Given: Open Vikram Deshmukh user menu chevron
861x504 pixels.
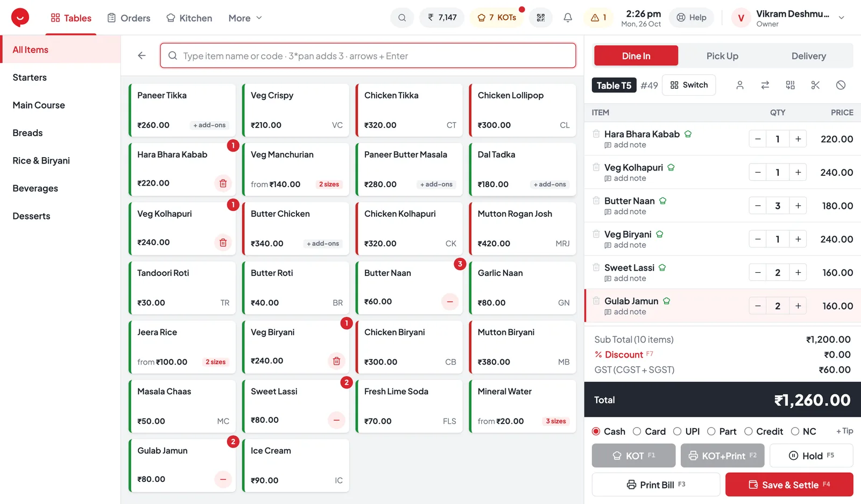Looking at the screenshot, I should pyautogui.click(x=842, y=18).
